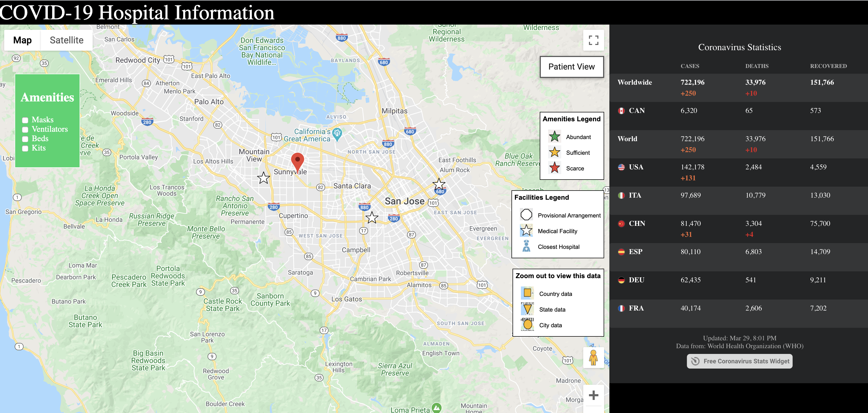Screen dimensions: 868x413
Task: Tick the Beds checkbox
Action: pyautogui.click(x=25, y=139)
